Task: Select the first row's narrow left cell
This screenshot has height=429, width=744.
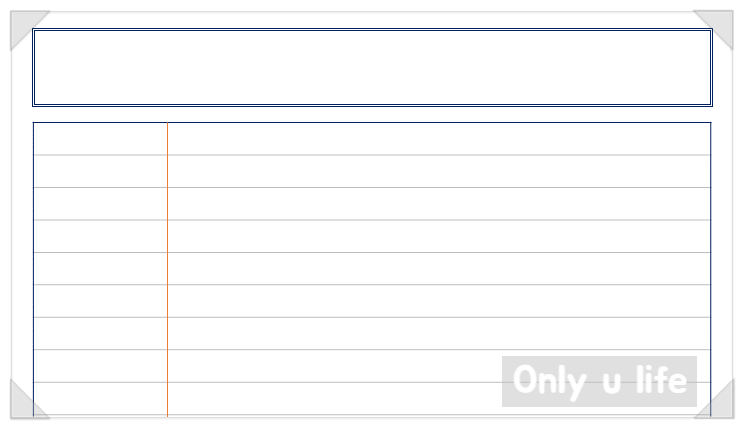Action: [100, 139]
